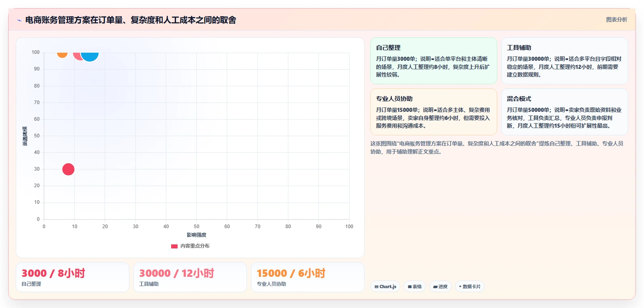Click the page title 电商账务管理方案

131,20
